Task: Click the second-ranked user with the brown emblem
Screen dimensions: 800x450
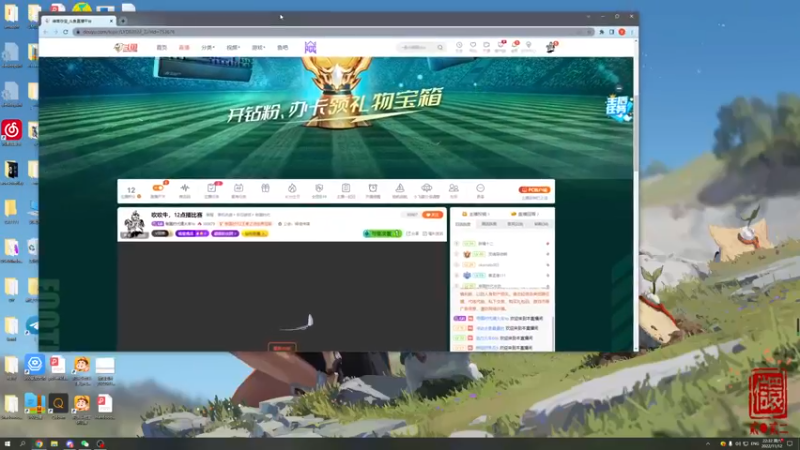Action: click(502, 254)
